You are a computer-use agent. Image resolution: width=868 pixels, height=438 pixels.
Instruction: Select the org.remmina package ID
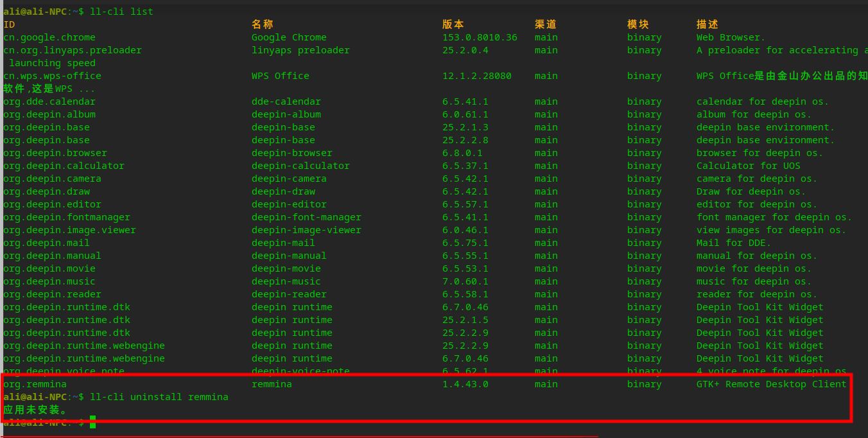35,384
